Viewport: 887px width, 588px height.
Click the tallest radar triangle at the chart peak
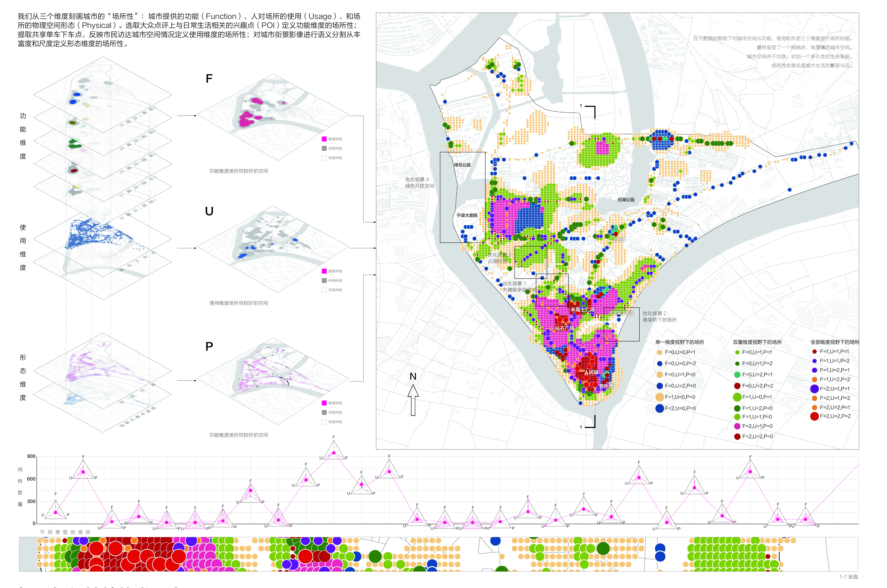pyautogui.click(x=334, y=450)
